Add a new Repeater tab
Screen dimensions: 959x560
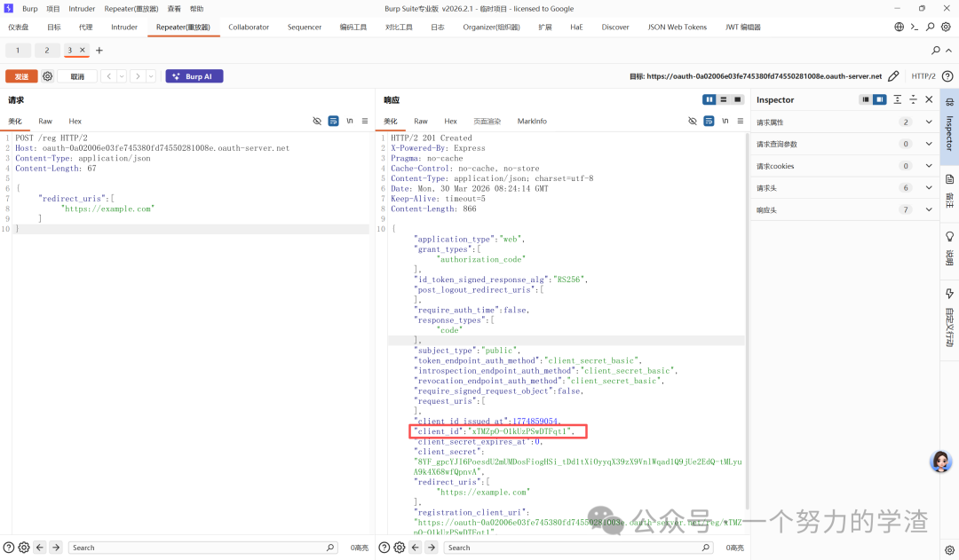[x=99, y=50]
